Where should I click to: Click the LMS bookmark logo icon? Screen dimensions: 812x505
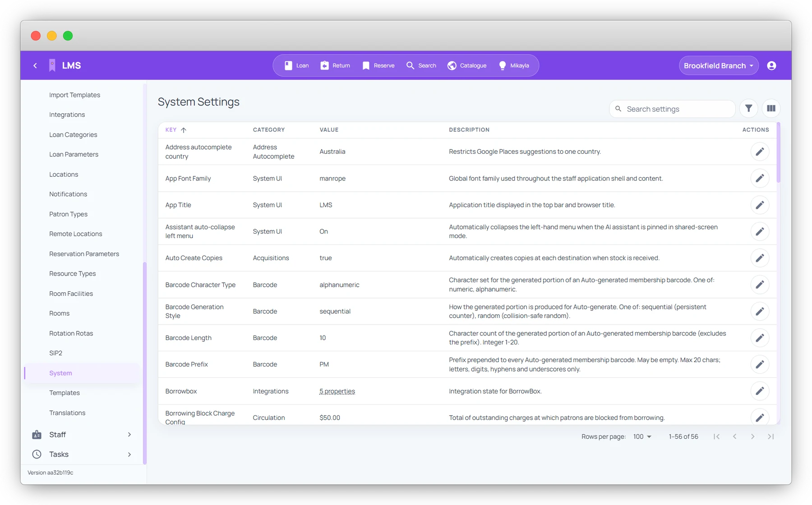[52, 65]
